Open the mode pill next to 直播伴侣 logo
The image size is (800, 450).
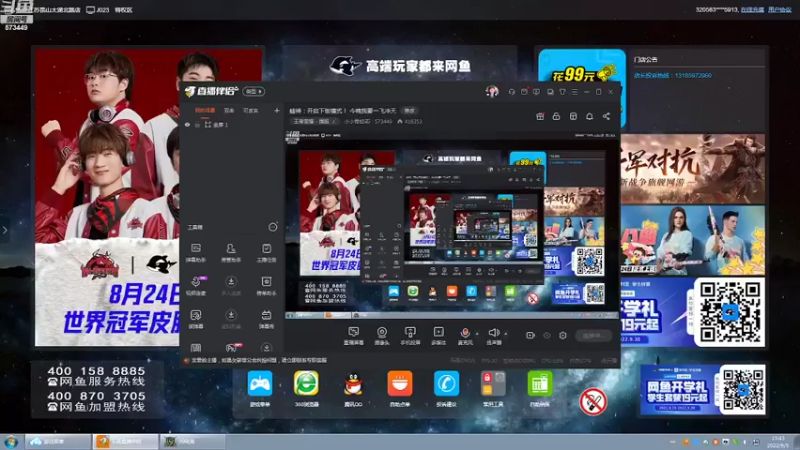coord(254,91)
